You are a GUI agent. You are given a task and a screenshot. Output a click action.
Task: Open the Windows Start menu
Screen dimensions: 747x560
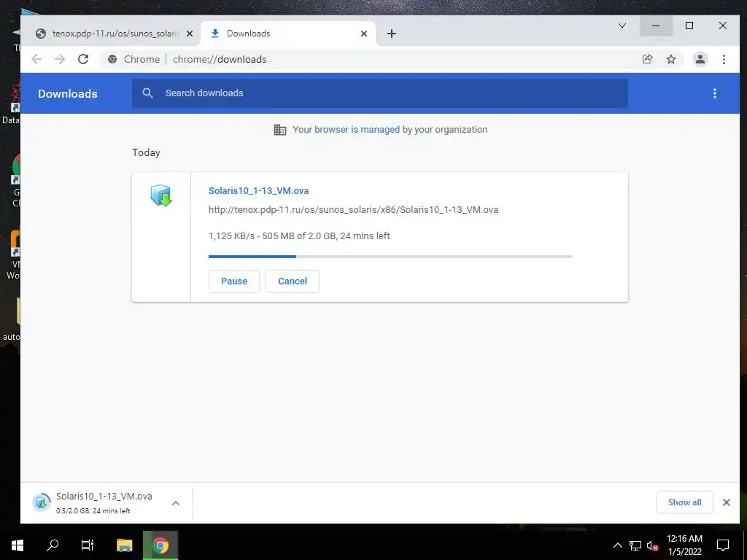click(x=18, y=545)
